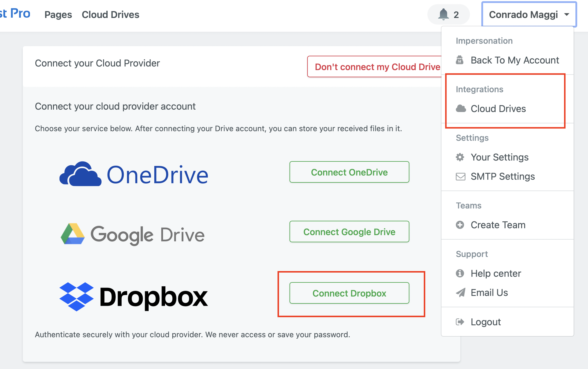Expand the Pages navigation menu

click(x=58, y=14)
